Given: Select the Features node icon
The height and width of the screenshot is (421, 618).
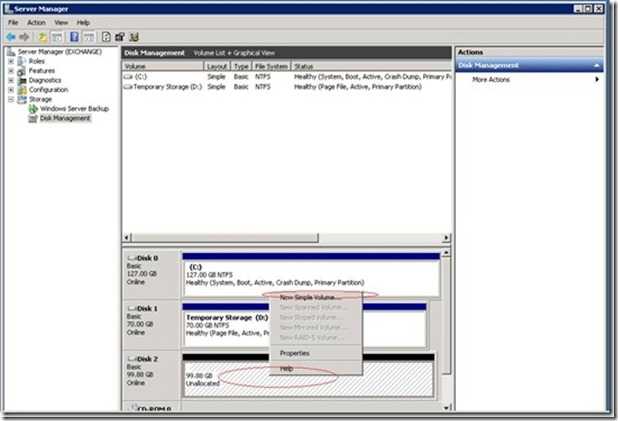Looking at the screenshot, I should (22, 71).
